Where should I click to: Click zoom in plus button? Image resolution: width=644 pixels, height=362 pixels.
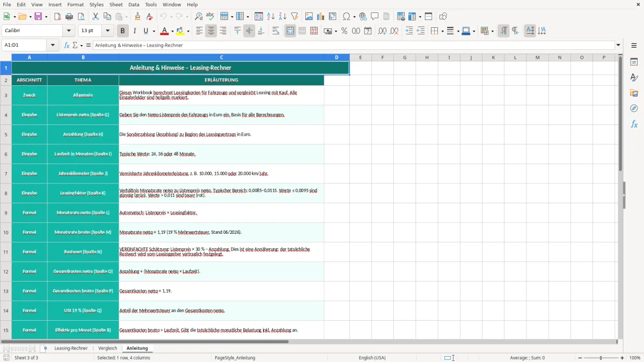[x=623, y=358]
